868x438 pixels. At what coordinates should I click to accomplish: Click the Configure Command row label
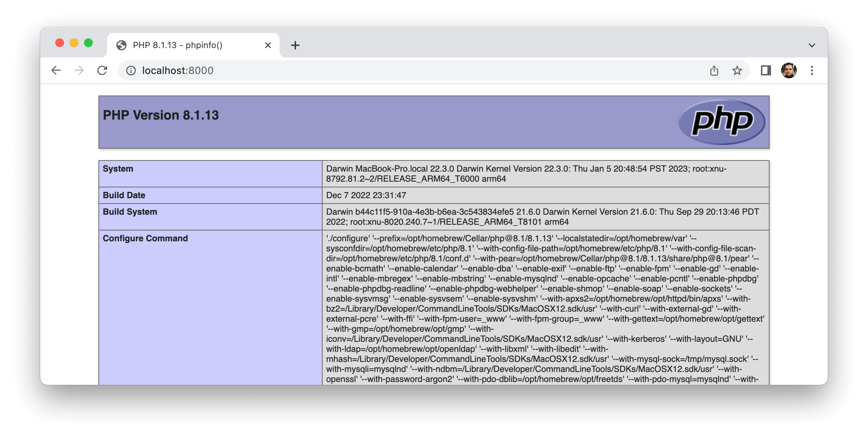pos(145,238)
